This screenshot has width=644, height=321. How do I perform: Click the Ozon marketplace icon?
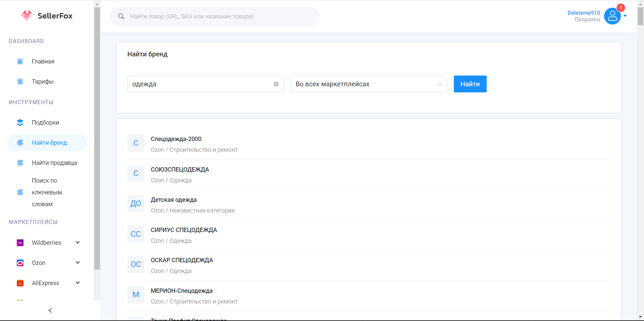point(20,263)
